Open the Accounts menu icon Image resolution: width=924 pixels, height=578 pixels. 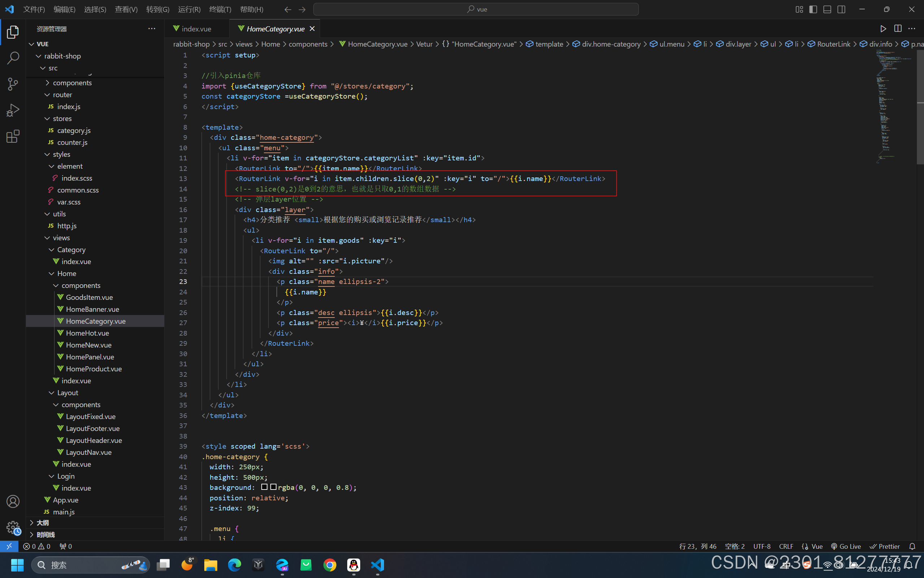point(13,501)
